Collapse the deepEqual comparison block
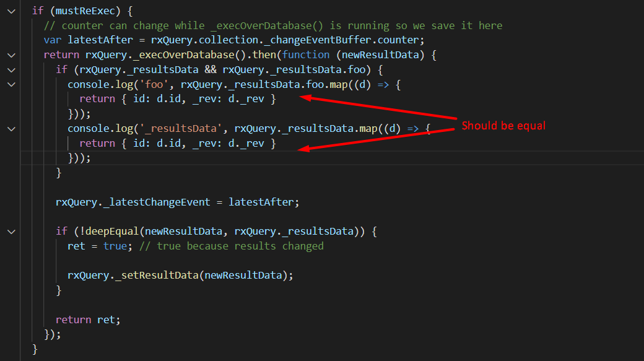 [x=11, y=231]
